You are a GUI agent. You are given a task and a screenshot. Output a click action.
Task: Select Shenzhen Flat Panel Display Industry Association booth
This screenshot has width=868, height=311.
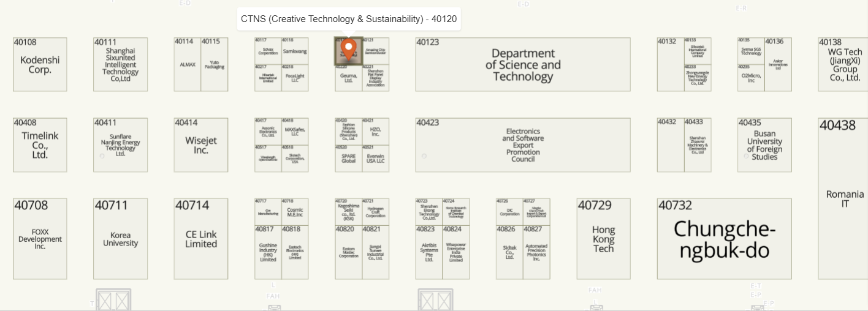coord(375,78)
